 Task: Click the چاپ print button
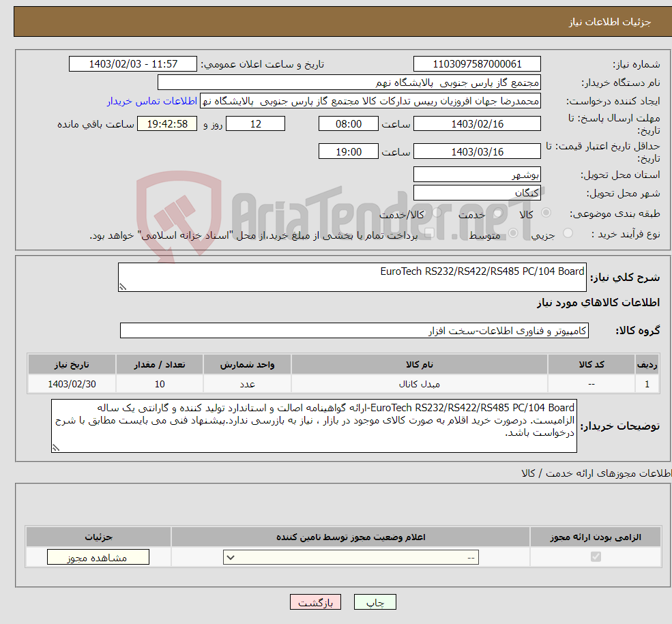375,602
